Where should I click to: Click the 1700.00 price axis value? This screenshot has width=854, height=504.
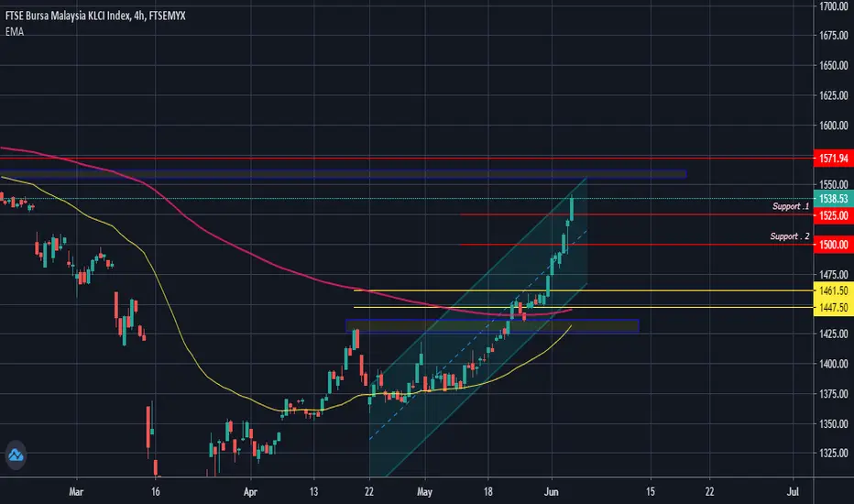pos(834,6)
